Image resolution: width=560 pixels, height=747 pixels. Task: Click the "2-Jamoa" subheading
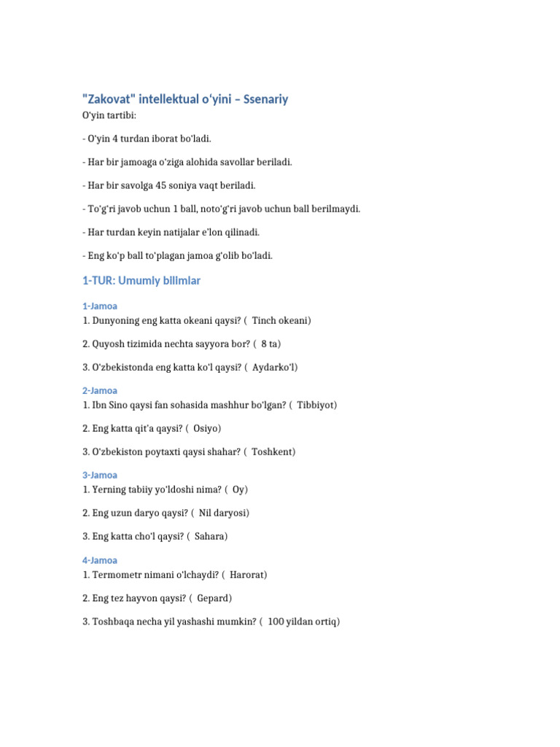point(100,391)
